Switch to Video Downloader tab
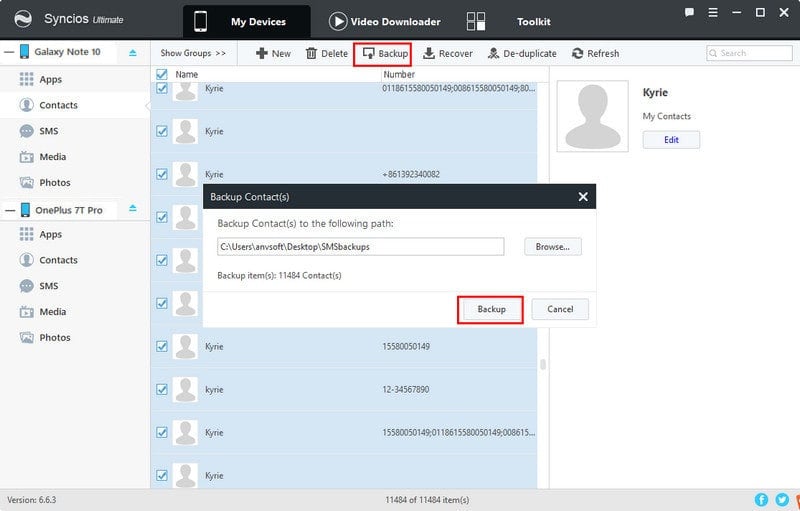Viewport: 800px width, 511px height. 385,21
